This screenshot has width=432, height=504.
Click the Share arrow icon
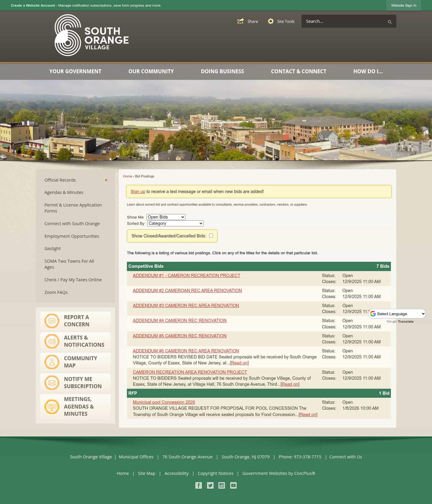[x=241, y=21]
